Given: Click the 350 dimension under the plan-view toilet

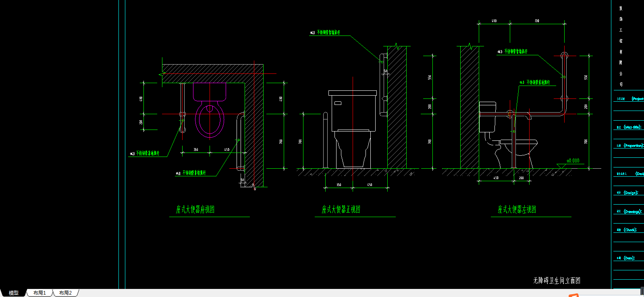Looking at the screenshot, I should click(196, 150).
